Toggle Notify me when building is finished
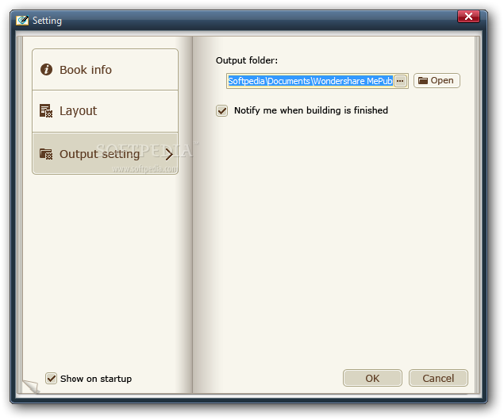Image resolution: width=504 pixels, height=420 pixels. [x=221, y=110]
